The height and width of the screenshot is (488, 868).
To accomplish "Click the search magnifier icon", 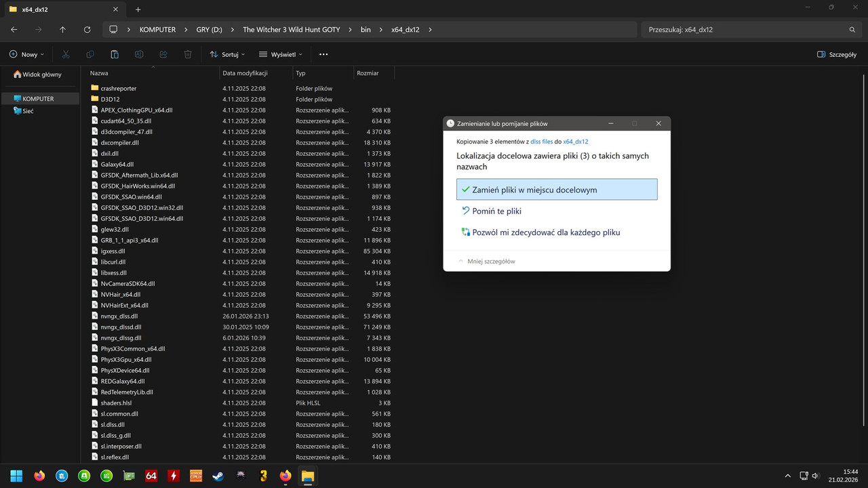I will [852, 30].
